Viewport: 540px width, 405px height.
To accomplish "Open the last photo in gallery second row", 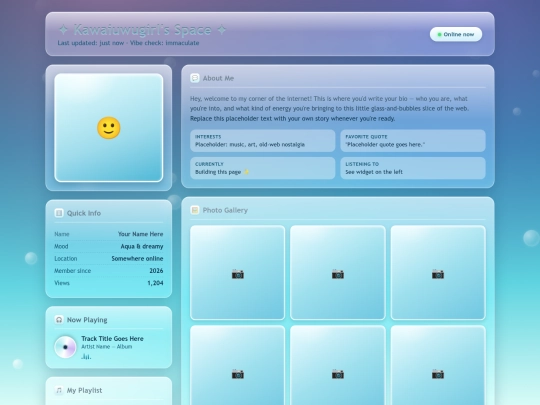I will point(438,365).
